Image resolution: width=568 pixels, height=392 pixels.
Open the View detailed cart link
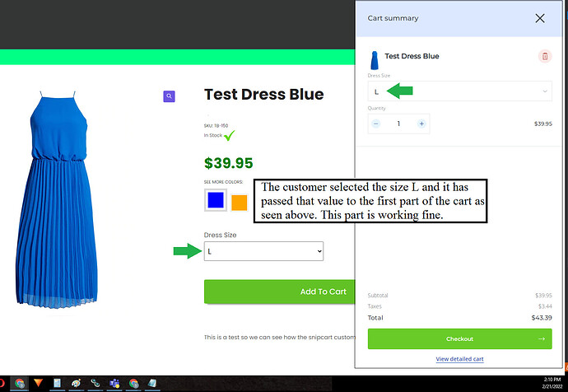459,359
